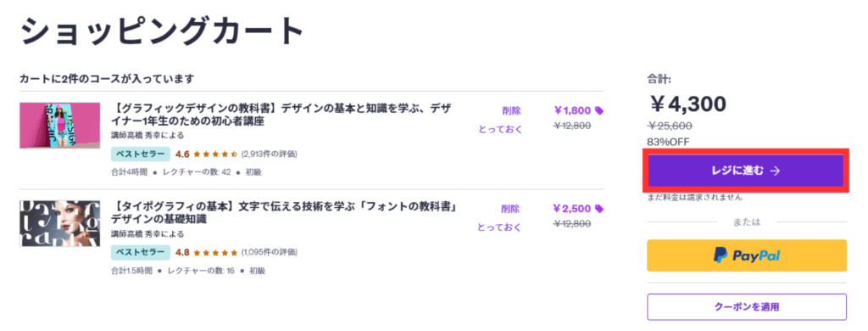Open the typography course thumbnail
Image resolution: width=868 pixels, height=331 pixels.
click(60, 223)
